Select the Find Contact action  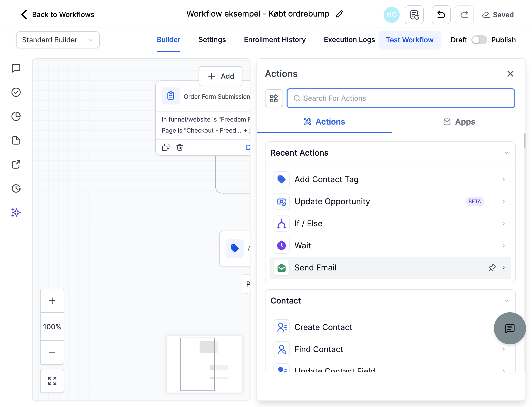390,349
